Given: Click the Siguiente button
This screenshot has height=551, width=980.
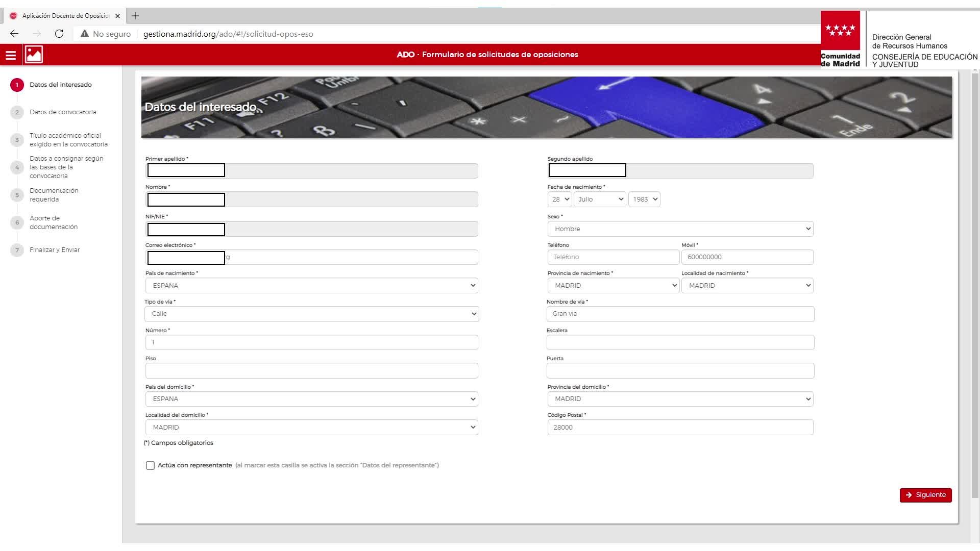Looking at the screenshot, I should click(x=925, y=495).
